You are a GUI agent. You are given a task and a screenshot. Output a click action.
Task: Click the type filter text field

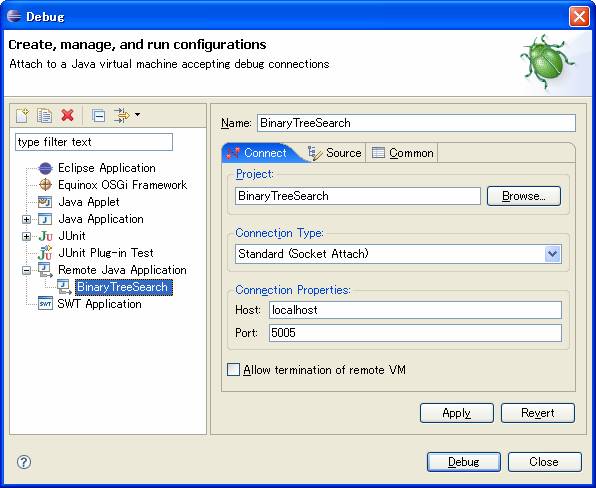pos(94,142)
